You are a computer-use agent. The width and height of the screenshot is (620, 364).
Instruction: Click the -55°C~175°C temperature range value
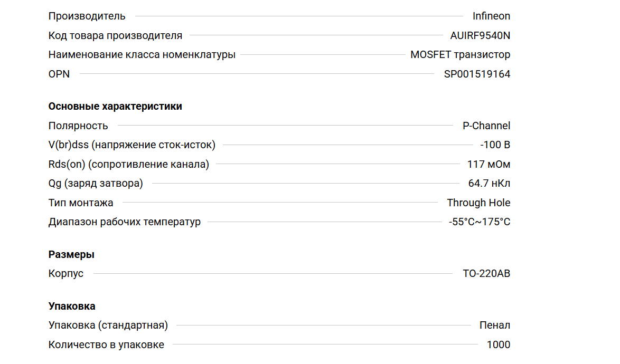click(480, 222)
